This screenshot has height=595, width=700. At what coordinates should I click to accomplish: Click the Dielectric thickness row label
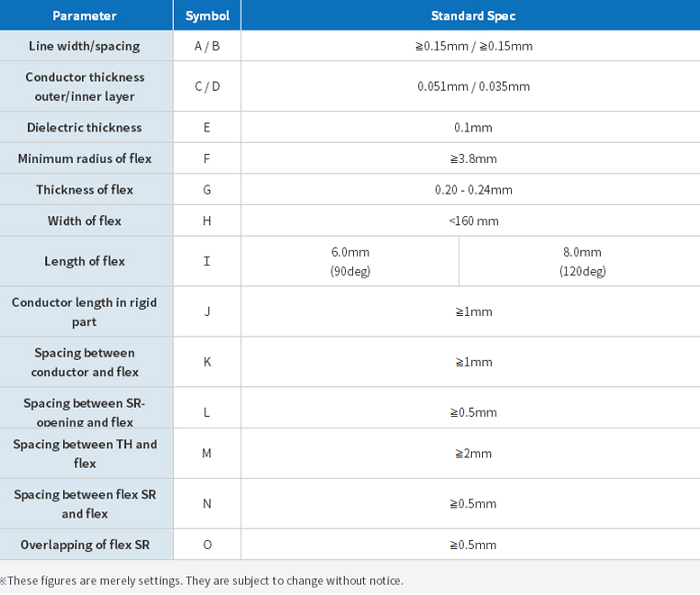coord(86,128)
